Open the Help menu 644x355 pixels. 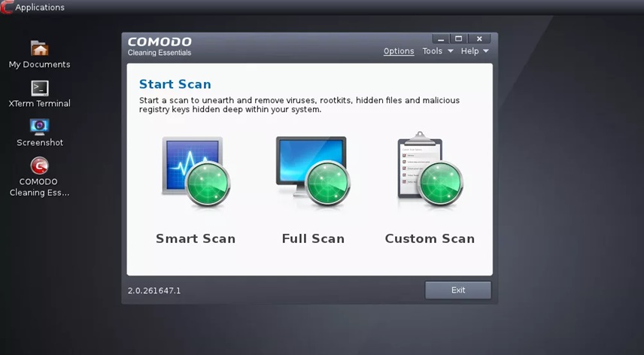point(470,51)
